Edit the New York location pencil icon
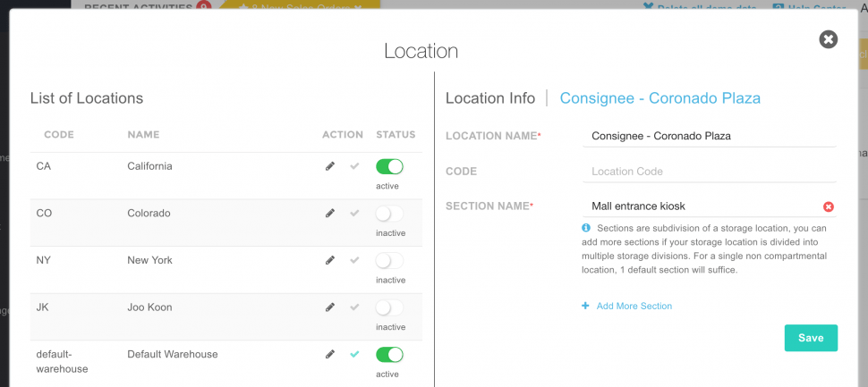Viewport: 868px width, 387px height. coord(330,260)
